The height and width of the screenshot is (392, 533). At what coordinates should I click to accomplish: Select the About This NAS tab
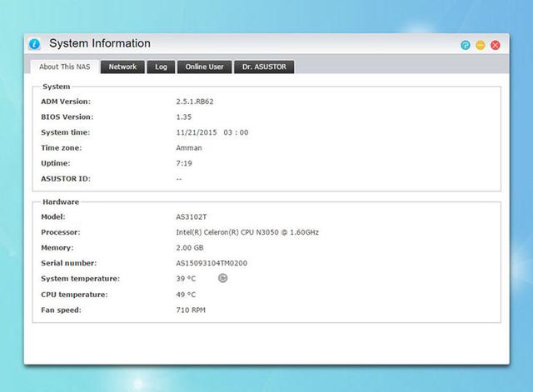coord(65,67)
